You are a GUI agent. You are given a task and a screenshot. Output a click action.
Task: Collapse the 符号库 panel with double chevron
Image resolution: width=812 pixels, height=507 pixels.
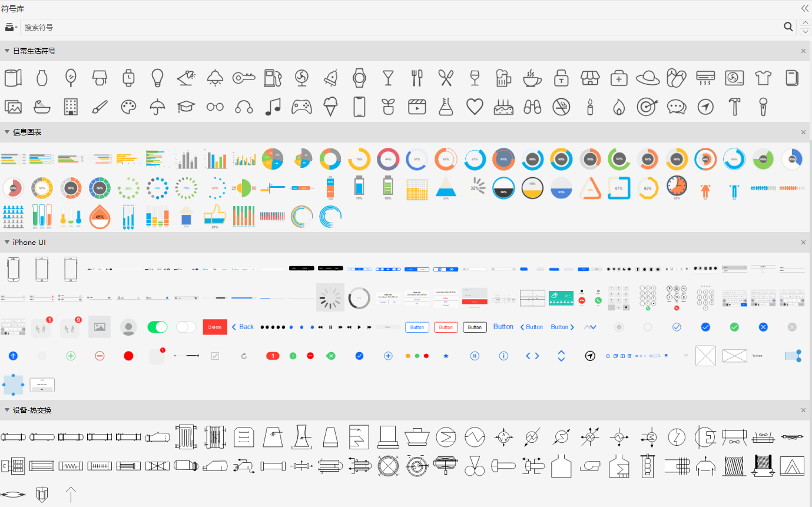[805, 8]
